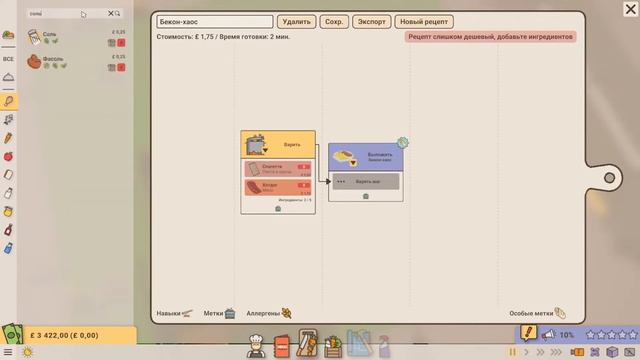Expand the Навыки skills section
The height and width of the screenshot is (360, 640).
(174, 313)
